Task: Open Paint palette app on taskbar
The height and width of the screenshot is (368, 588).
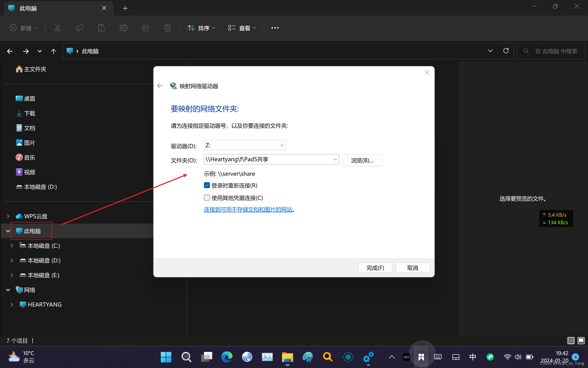Action: coord(308,357)
